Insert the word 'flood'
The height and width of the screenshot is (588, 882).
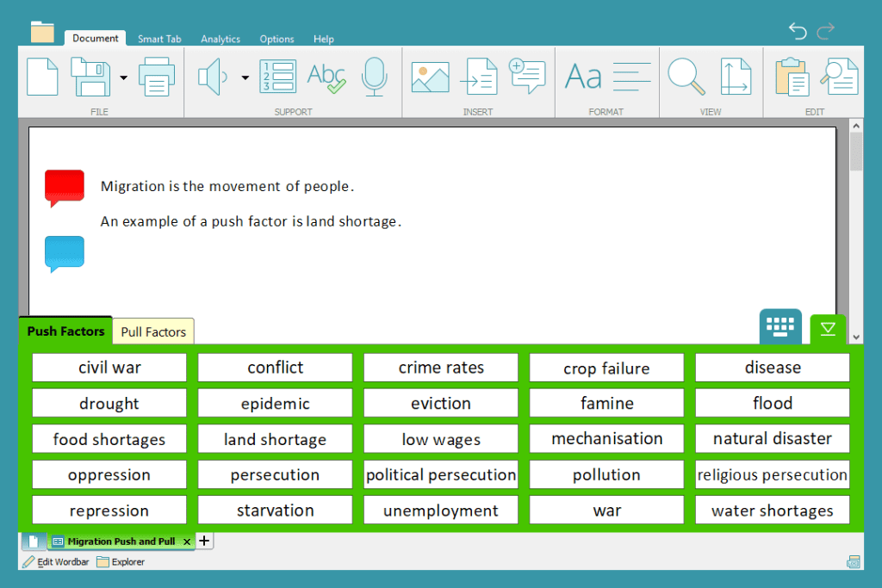point(773,403)
